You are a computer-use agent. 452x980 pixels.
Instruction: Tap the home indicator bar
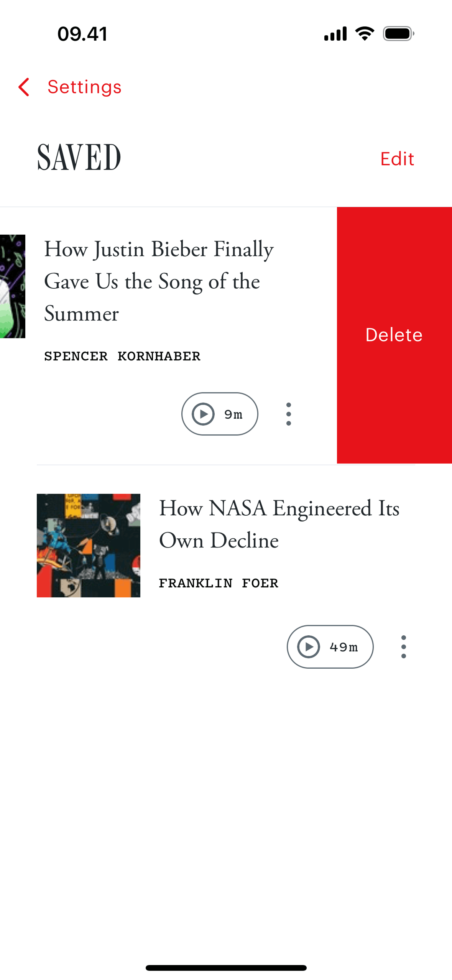coord(226,968)
